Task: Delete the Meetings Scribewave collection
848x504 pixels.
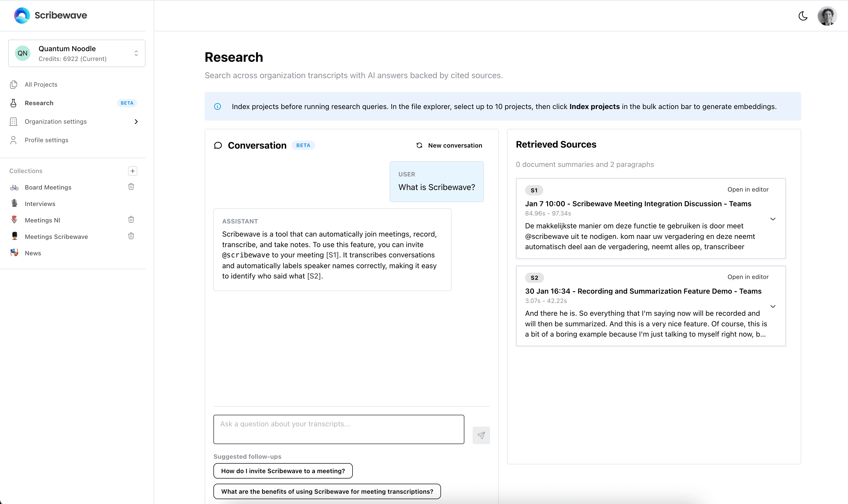Action: click(x=131, y=236)
